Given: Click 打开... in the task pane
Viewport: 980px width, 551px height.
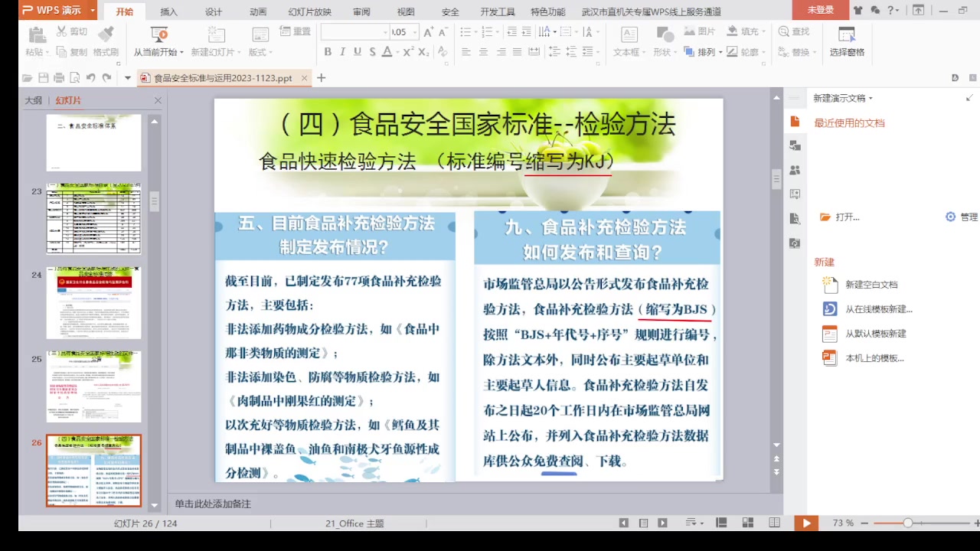Looking at the screenshot, I should coord(840,217).
